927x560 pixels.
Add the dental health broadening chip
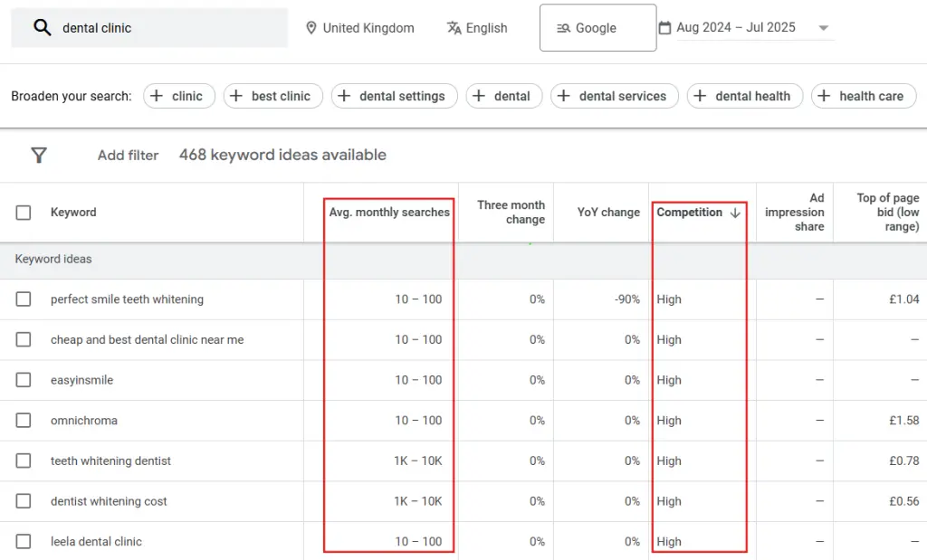(x=745, y=96)
